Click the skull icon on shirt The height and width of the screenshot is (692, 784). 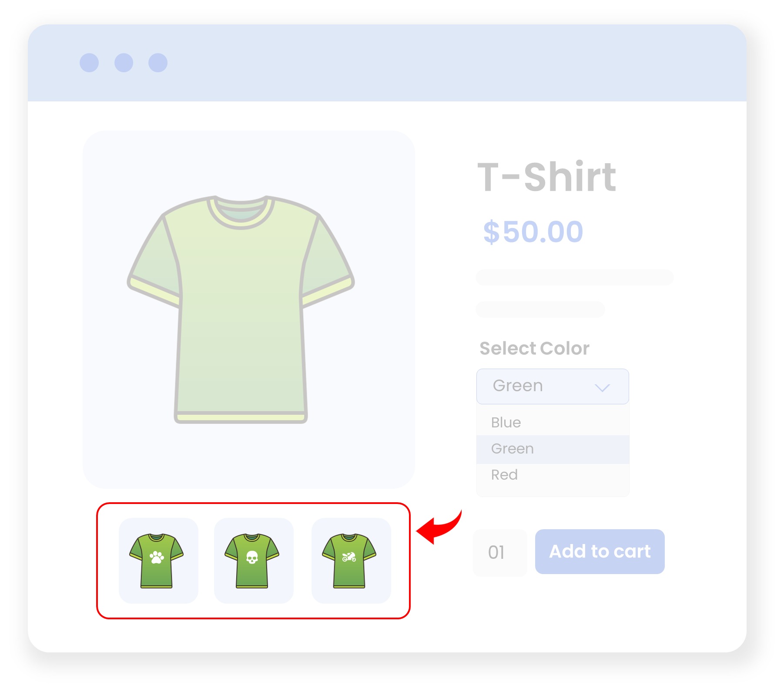pyautogui.click(x=252, y=557)
